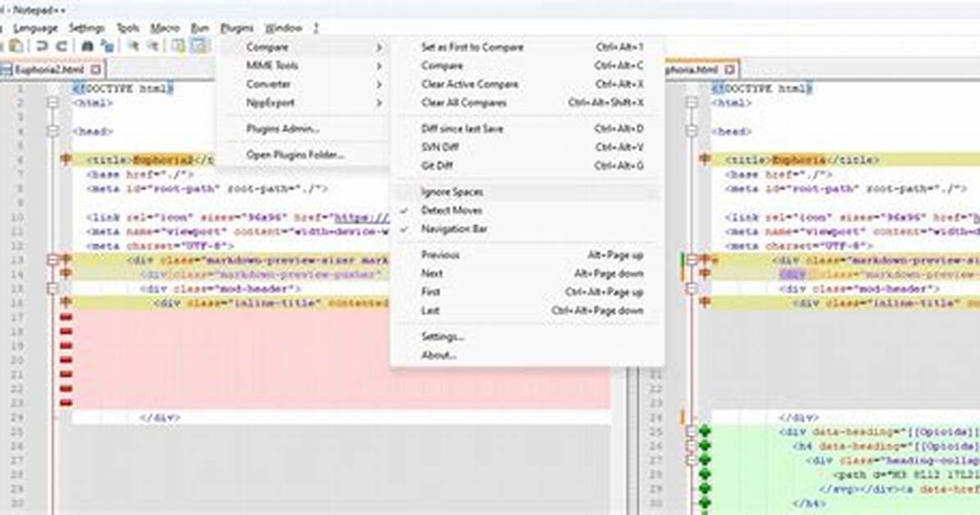Close the Plugins menu from the menu bar

237,28
